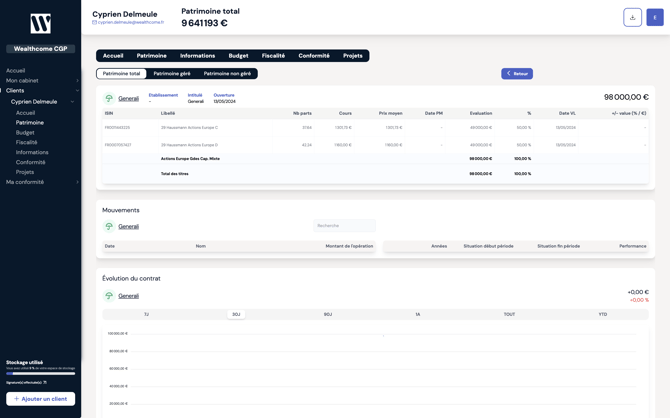
Task: Click the Generali icon in Évolution du contrat
Action: tap(109, 296)
